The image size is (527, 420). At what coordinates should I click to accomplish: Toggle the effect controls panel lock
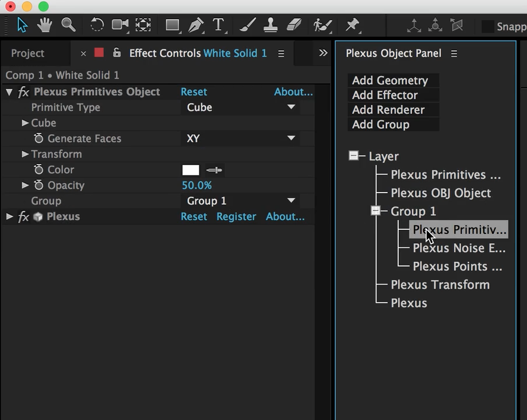[117, 52]
